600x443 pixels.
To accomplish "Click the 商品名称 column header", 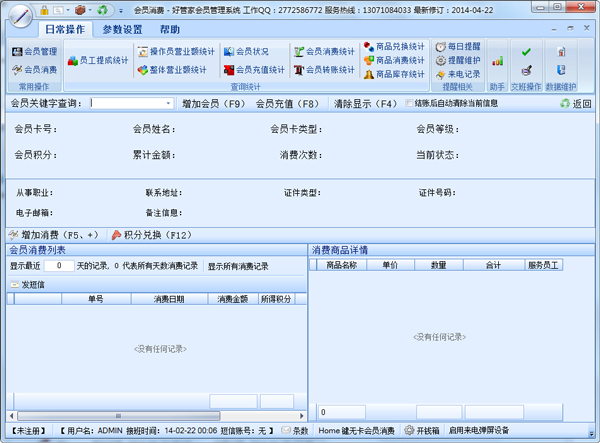I will click(x=341, y=265).
